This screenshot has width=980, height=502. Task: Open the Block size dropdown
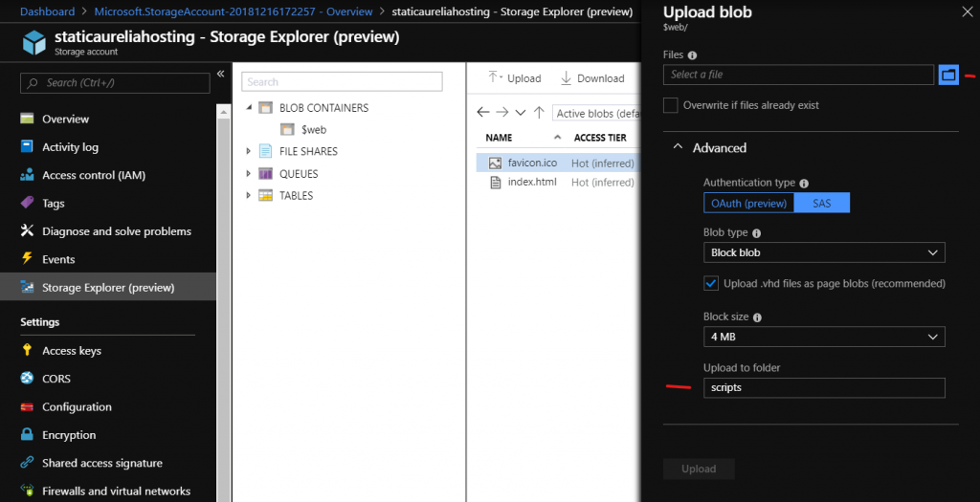tap(823, 337)
